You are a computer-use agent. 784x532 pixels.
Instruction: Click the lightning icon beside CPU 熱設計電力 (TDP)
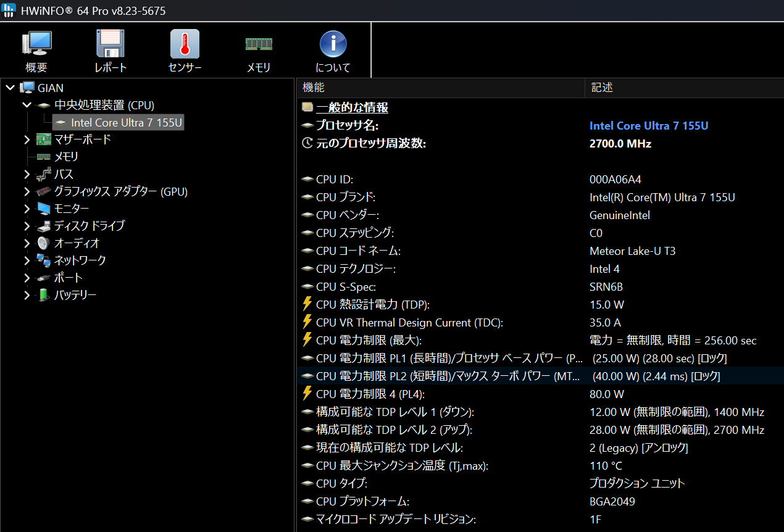(x=307, y=304)
